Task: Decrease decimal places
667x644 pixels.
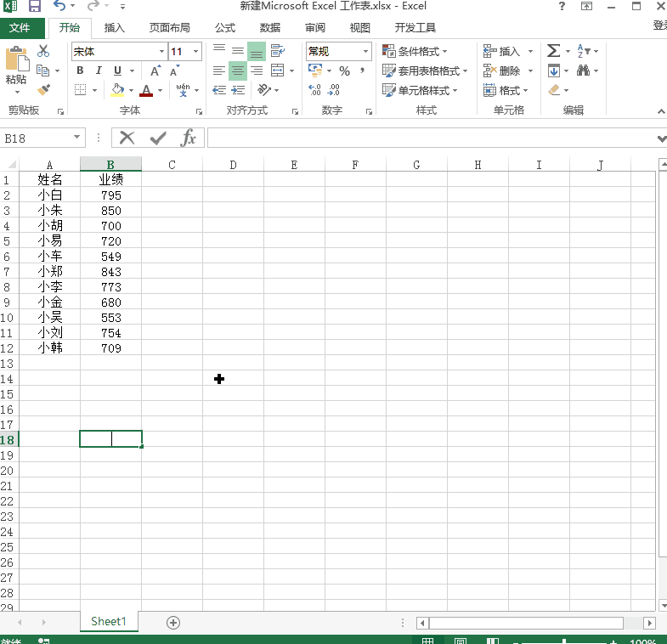Action: (333, 90)
